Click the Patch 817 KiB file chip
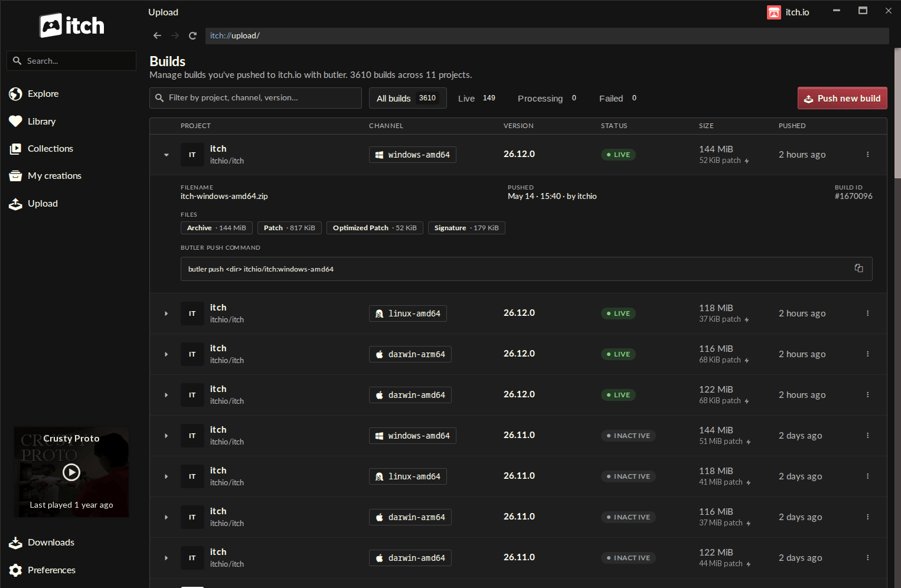This screenshot has height=588, width=901. pyautogui.click(x=289, y=228)
